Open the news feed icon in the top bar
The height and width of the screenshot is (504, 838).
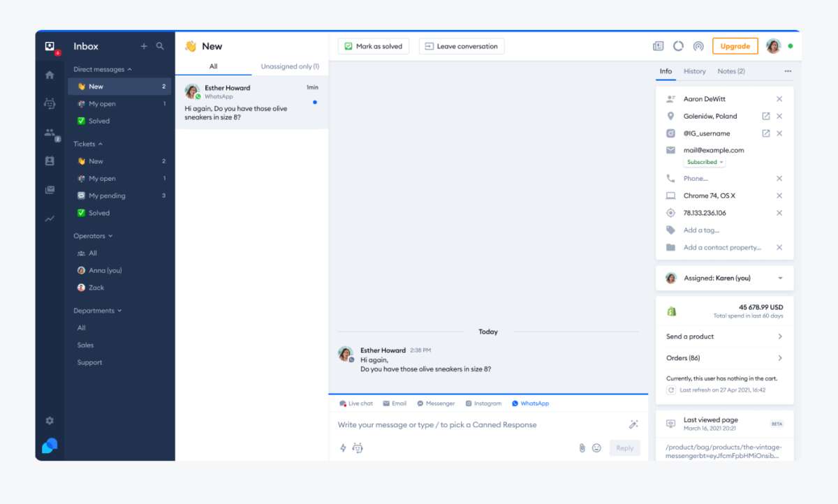(x=658, y=45)
